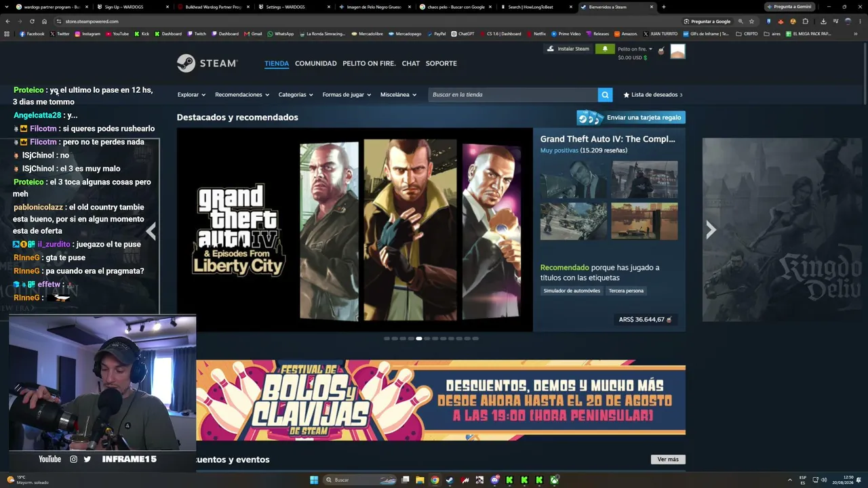Open Muy positivas reviews link

559,150
